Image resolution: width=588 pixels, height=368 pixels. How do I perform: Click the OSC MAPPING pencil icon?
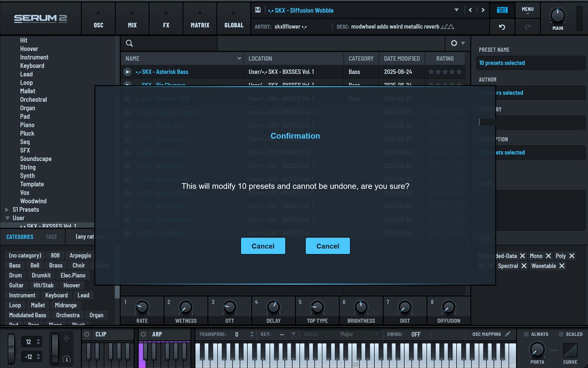pos(508,334)
